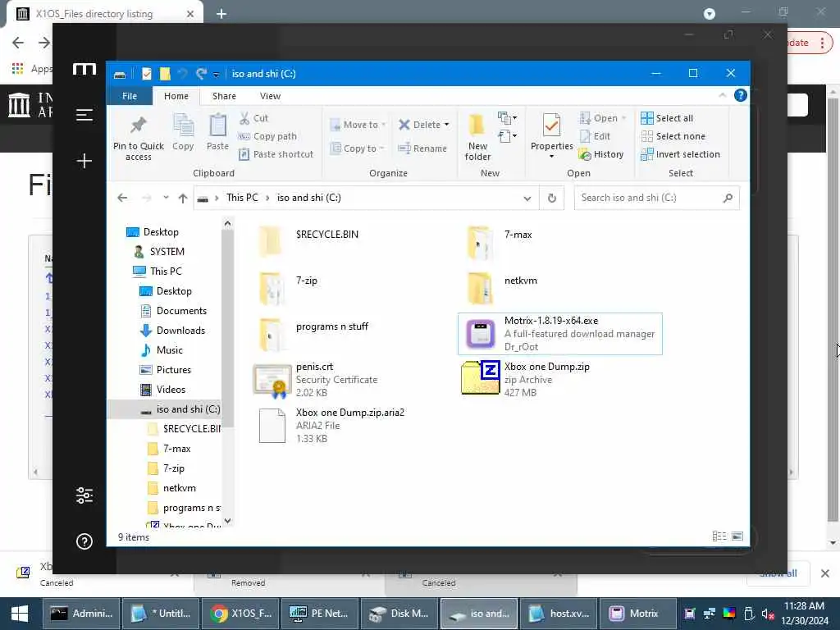Click Select all in ribbon
Screen dimensions: 840x630
click(668, 118)
